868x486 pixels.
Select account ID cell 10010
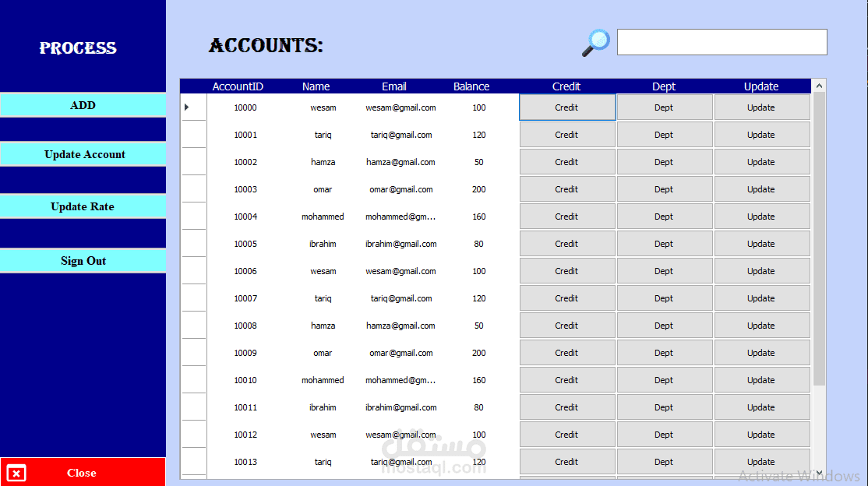click(245, 380)
